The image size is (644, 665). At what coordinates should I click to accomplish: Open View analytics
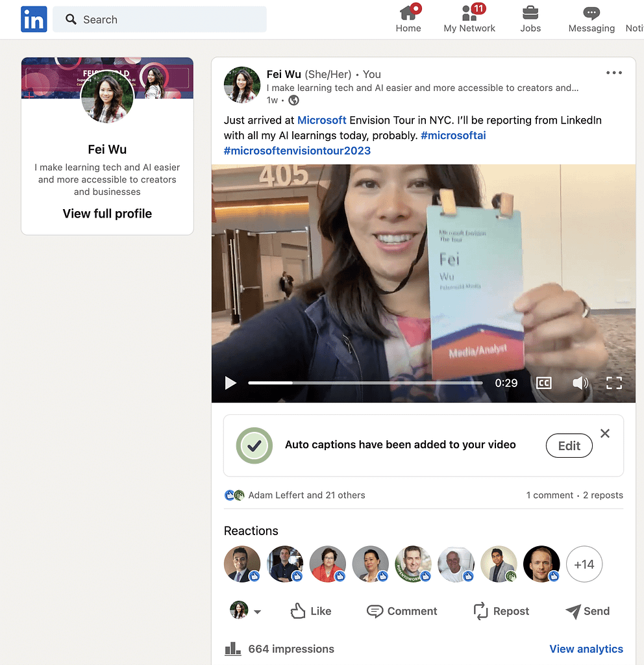[x=586, y=649]
